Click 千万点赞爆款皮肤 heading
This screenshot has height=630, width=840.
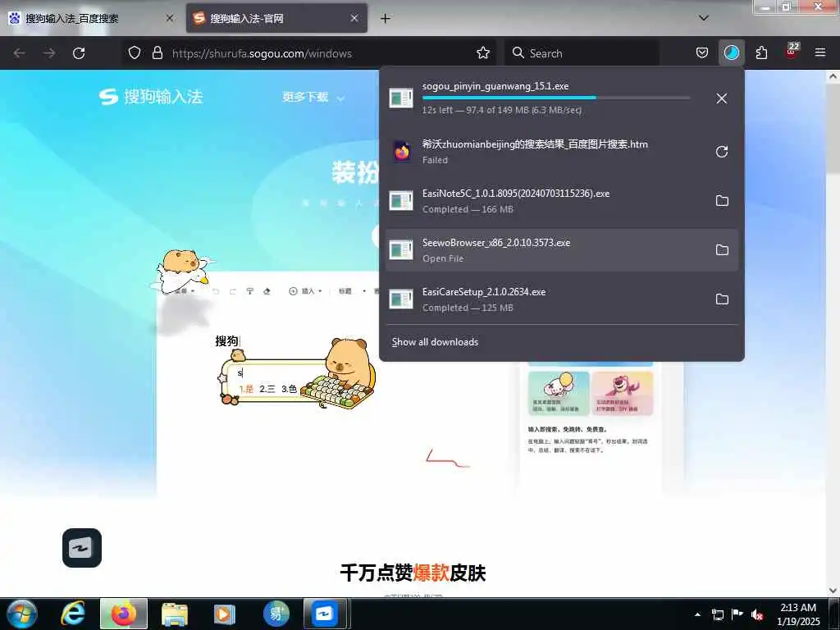tap(413, 573)
